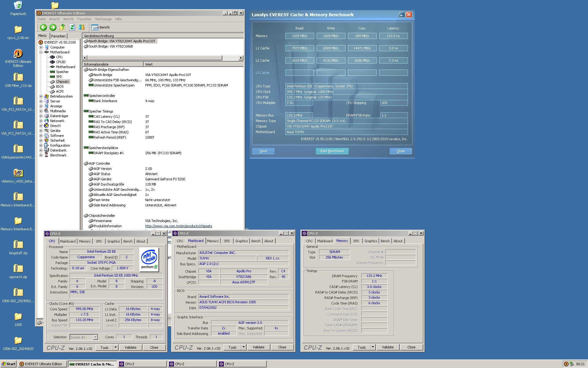Switch to SPD tab in the CPU-Z Mainboard tab window
Image resolution: width=588 pixels, height=368 pixels.
tap(227, 241)
